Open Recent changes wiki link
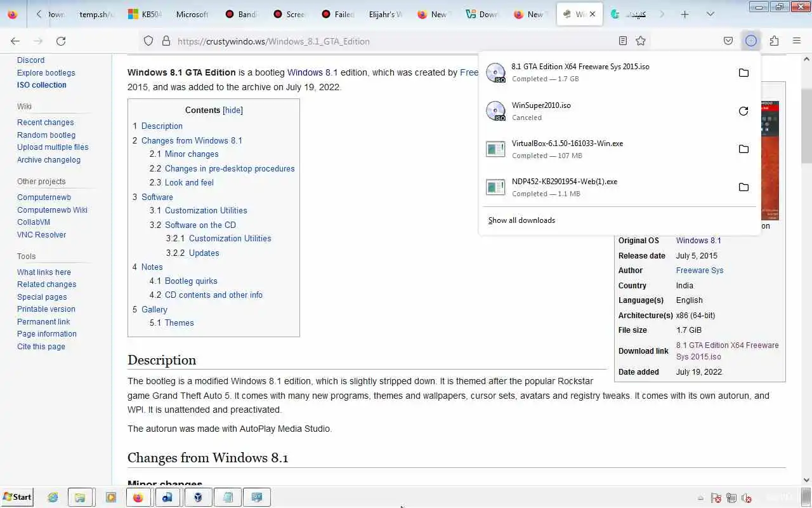Image resolution: width=812 pixels, height=508 pixels. click(46, 123)
